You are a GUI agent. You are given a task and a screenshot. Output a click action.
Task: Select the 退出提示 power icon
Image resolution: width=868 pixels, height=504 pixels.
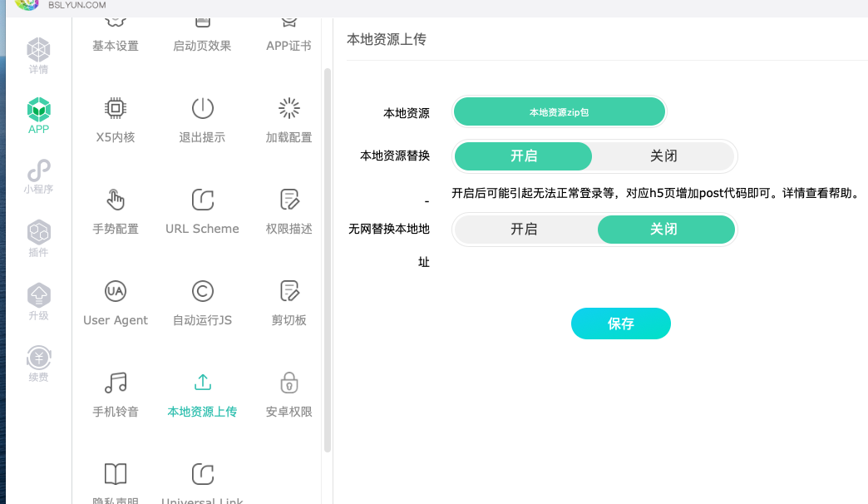coord(202,108)
